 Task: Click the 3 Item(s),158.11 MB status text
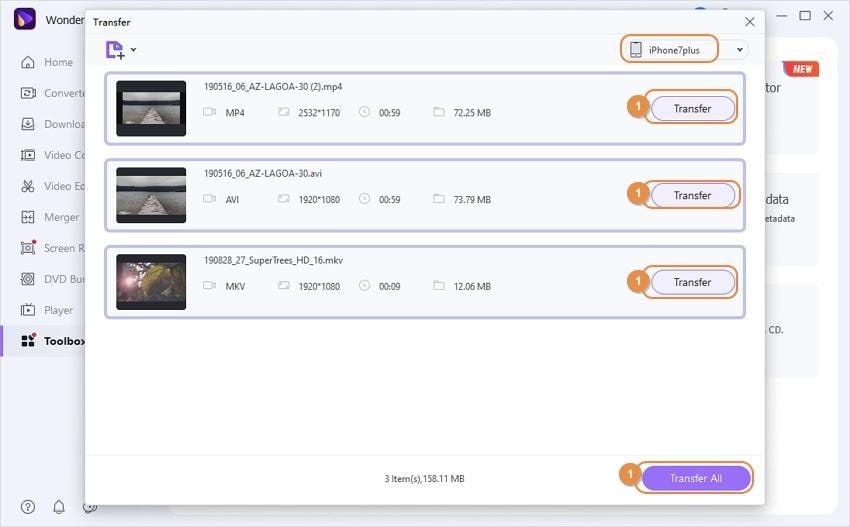(x=424, y=479)
